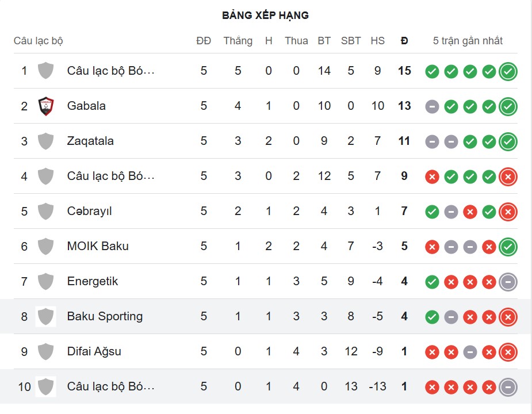Expand the truncated name Câu lạc bộ Bó… in row 4
The width and height of the screenshot is (532, 414).
click(x=111, y=176)
